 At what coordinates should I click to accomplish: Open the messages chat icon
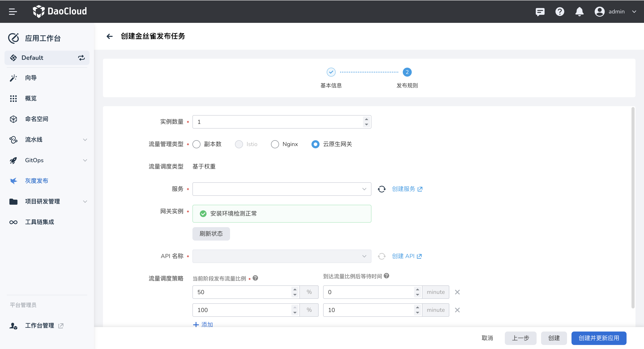point(540,11)
